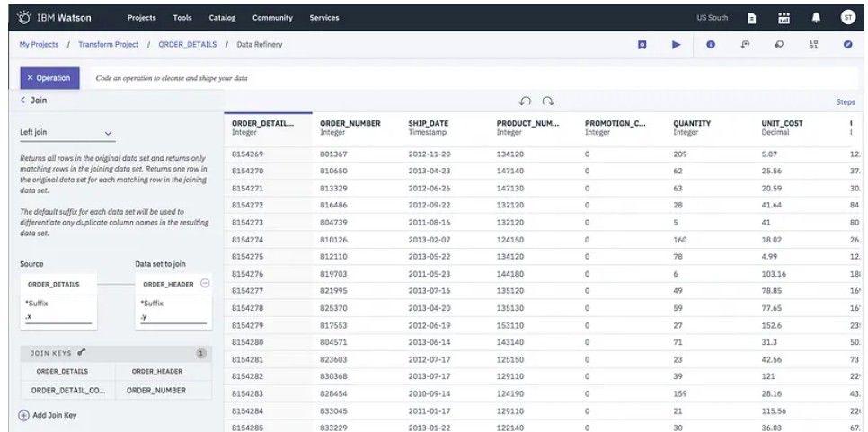Open the Steps panel link
868x432 pixels.
(846, 102)
